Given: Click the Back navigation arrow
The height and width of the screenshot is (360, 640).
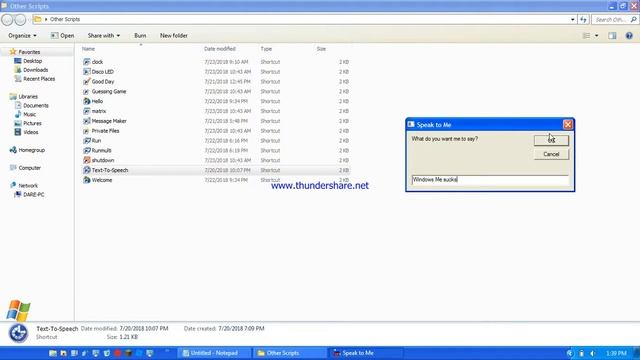Looking at the screenshot, I should 7,19.
